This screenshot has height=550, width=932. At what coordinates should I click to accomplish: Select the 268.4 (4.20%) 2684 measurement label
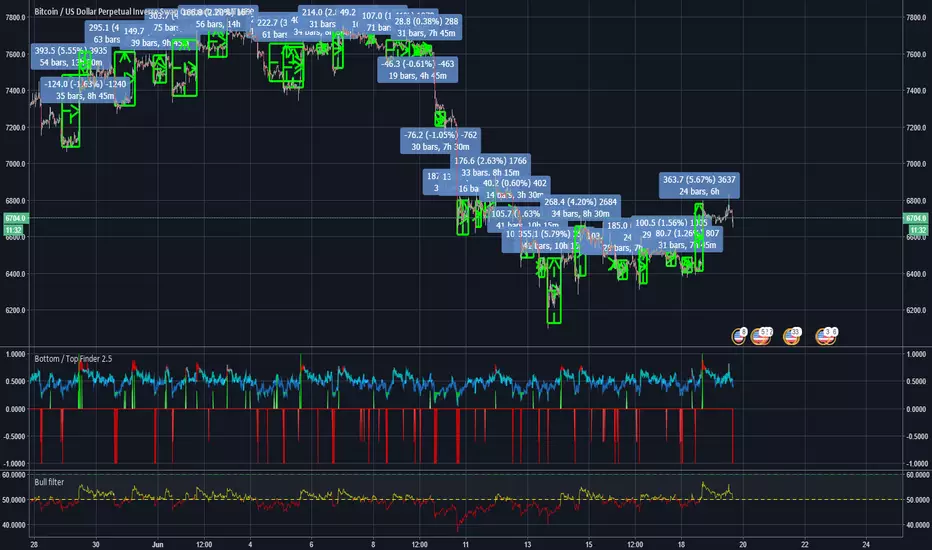click(x=580, y=208)
